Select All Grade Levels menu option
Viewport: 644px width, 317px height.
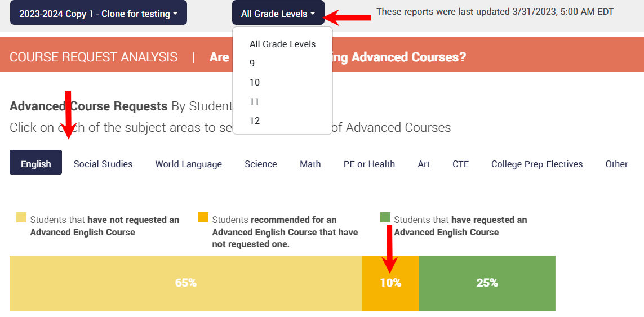[x=282, y=44]
